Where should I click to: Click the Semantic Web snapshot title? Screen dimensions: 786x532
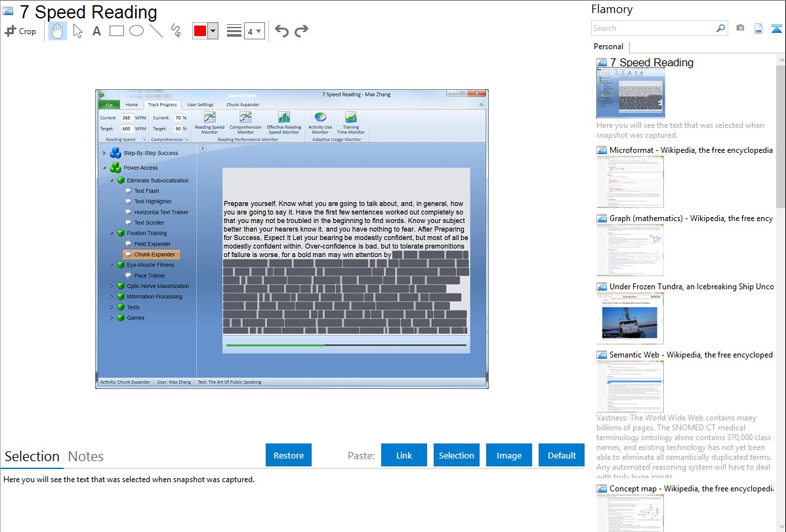[692, 354]
